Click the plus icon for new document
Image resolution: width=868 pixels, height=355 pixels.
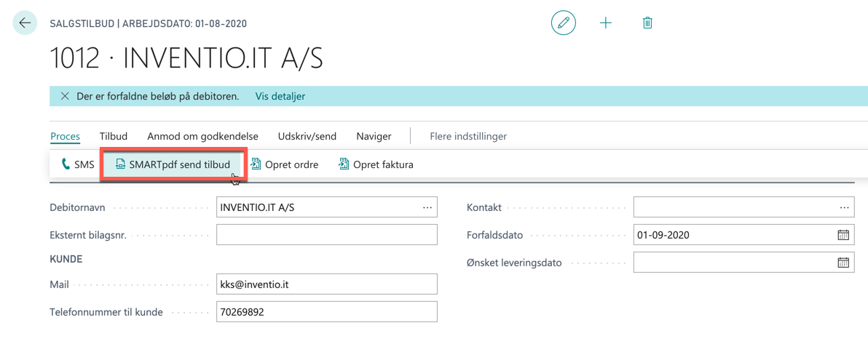click(x=606, y=23)
